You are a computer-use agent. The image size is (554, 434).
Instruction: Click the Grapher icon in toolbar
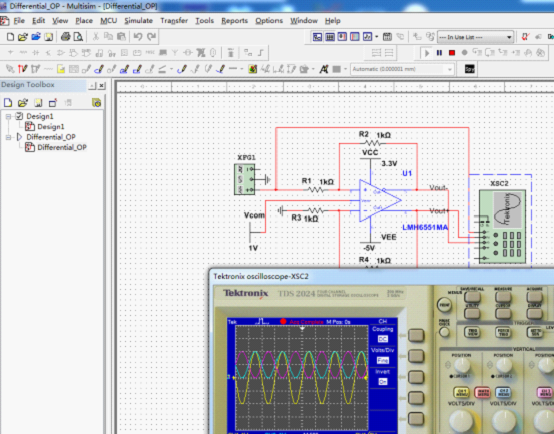(x=367, y=37)
